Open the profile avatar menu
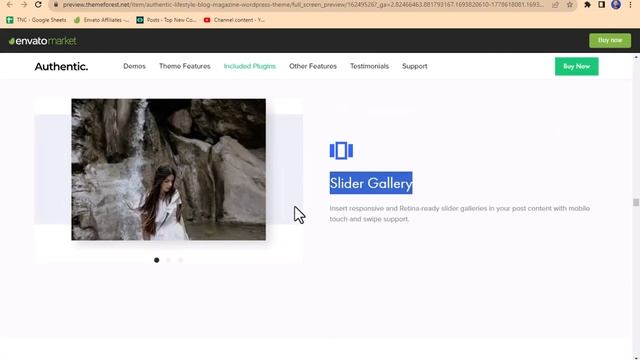Viewport: 640px width, 360px height. (x=616, y=4)
